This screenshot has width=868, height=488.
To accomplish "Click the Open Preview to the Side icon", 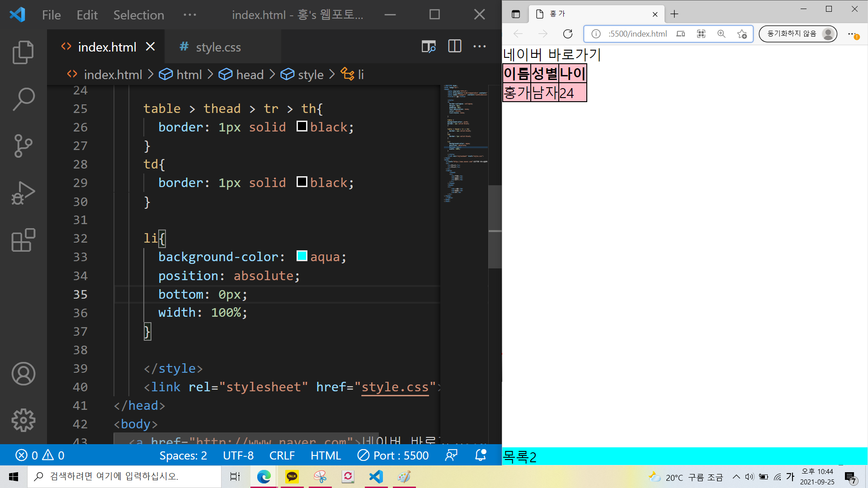I will (428, 46).
